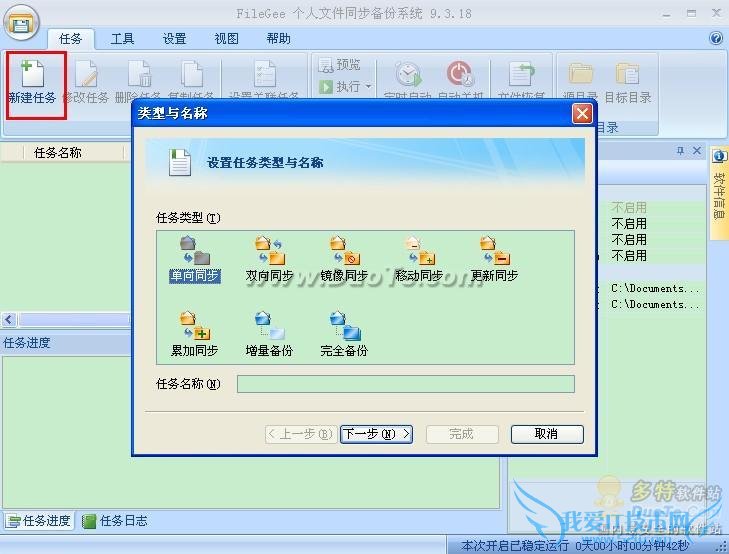Click the Task Name (任务名称) input field
The width and height of the screenshot is (729, 554).
tap(405, 384)
